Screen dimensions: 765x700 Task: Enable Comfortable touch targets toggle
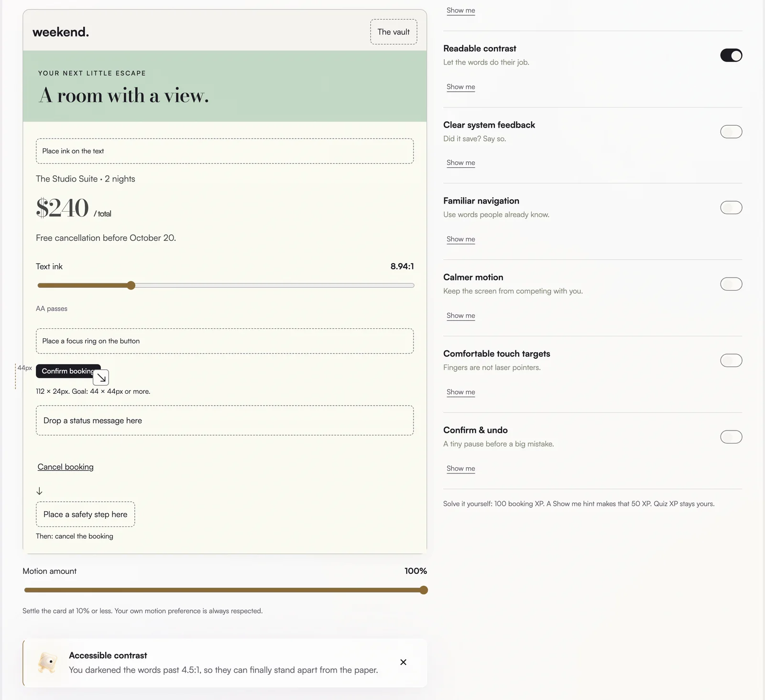731,360
